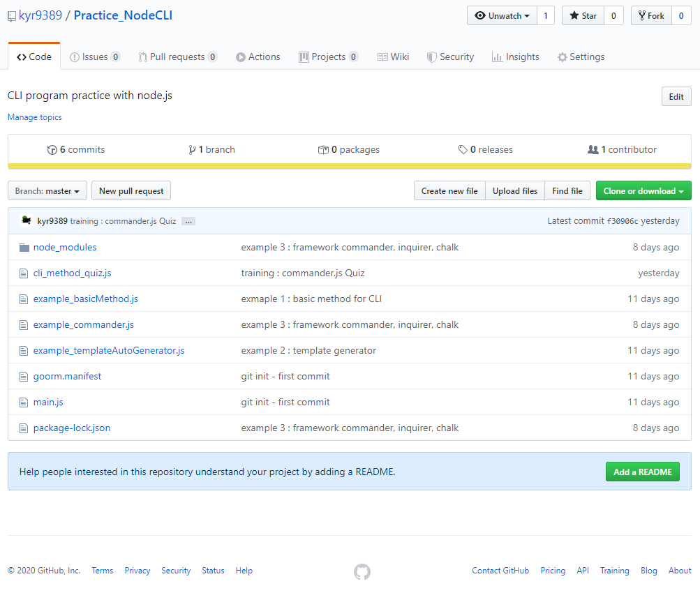Click the branch icon next to 1 branch
700x602 pixels.
(192, 150)
